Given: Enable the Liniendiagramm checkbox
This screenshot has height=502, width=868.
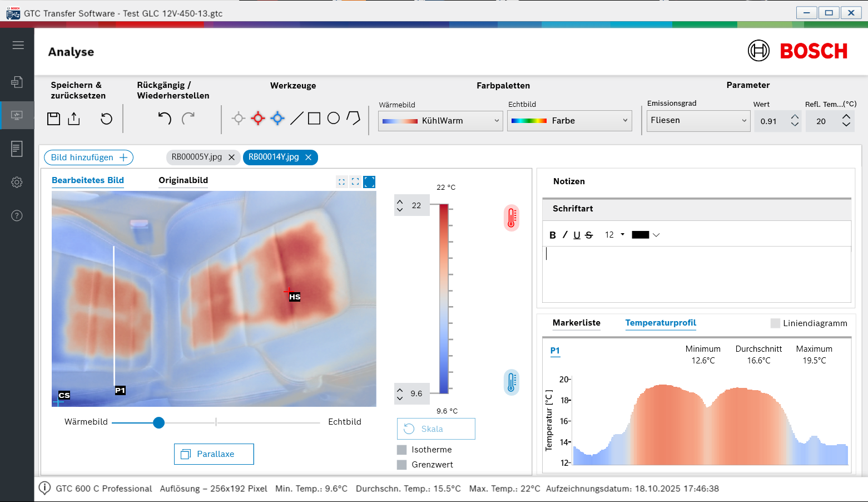Looking at the screenshot, I should click(775, 323).
